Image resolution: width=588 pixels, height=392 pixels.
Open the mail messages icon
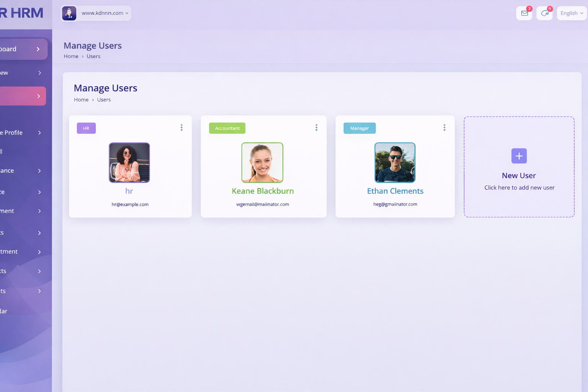point(524,13)
